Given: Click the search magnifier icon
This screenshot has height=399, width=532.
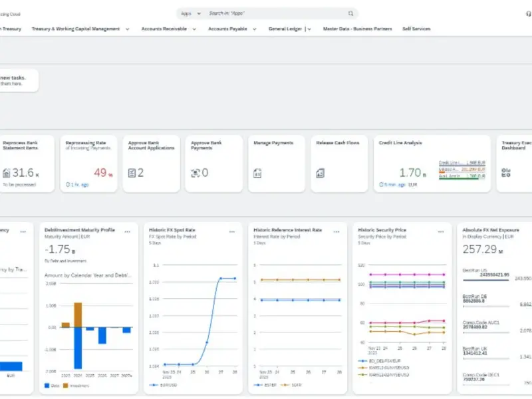Looking at the screenshot, I should pyautogui.click(x=350, y=13).
